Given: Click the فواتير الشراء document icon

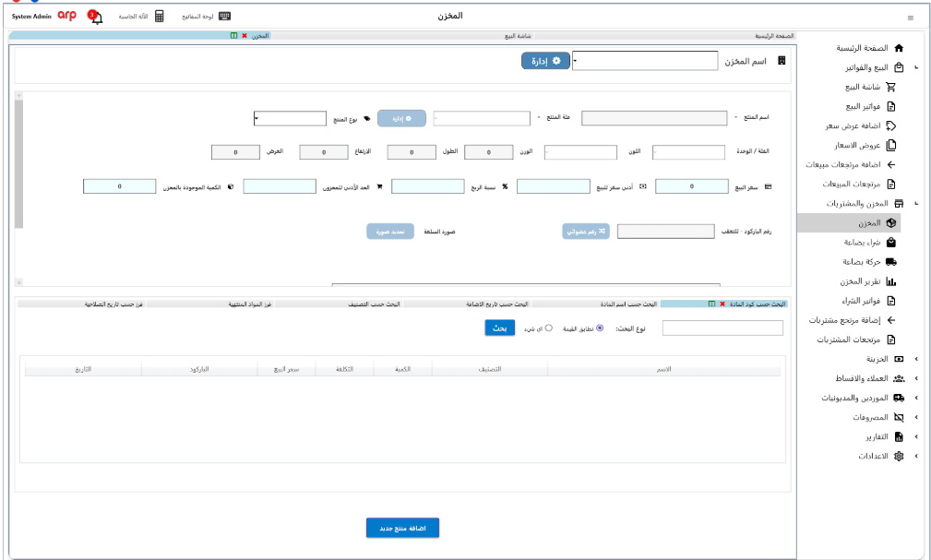Looking at the screenshot, I should [x=890, y=301].
